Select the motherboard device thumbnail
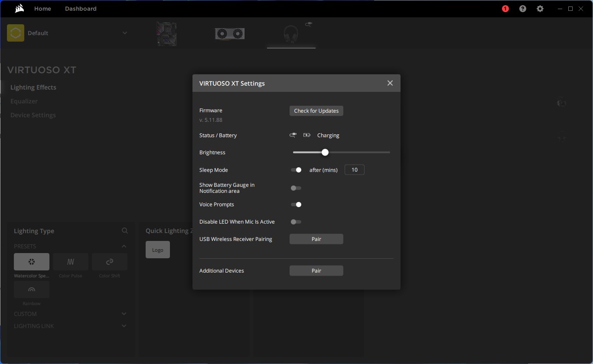Viewport: 593px width, 364px height. [166, 34]
